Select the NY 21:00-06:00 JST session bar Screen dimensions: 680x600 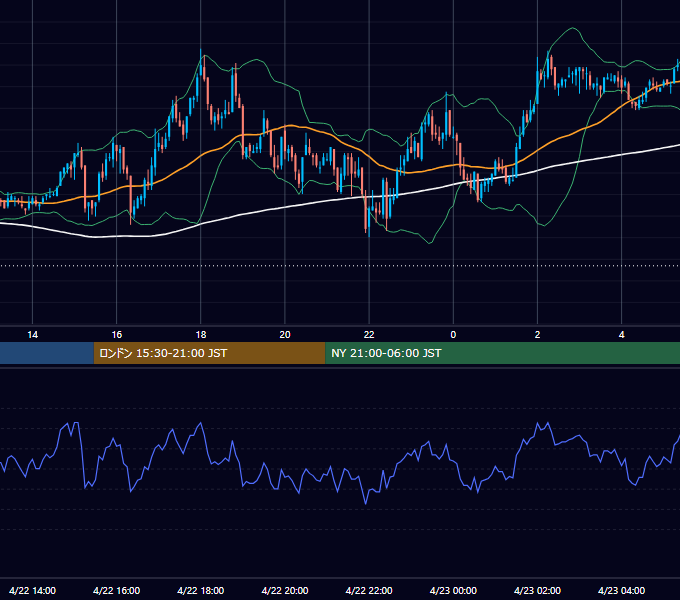click(503, 353)
